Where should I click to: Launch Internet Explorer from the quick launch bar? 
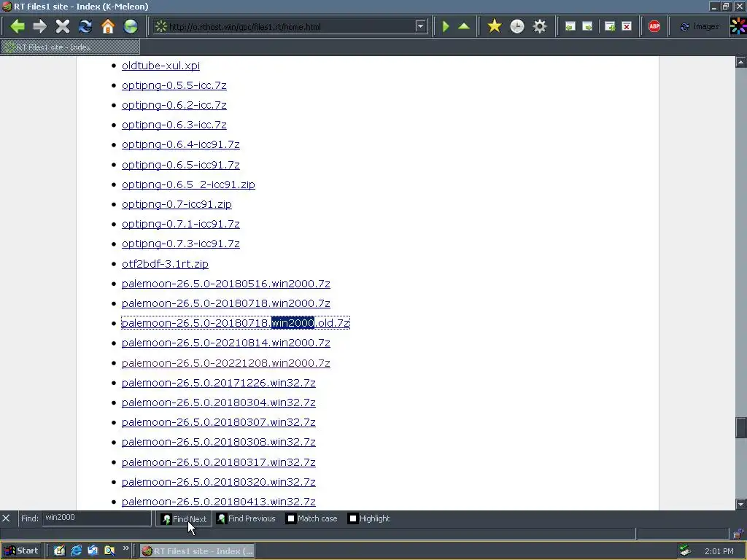pos(76,551)
